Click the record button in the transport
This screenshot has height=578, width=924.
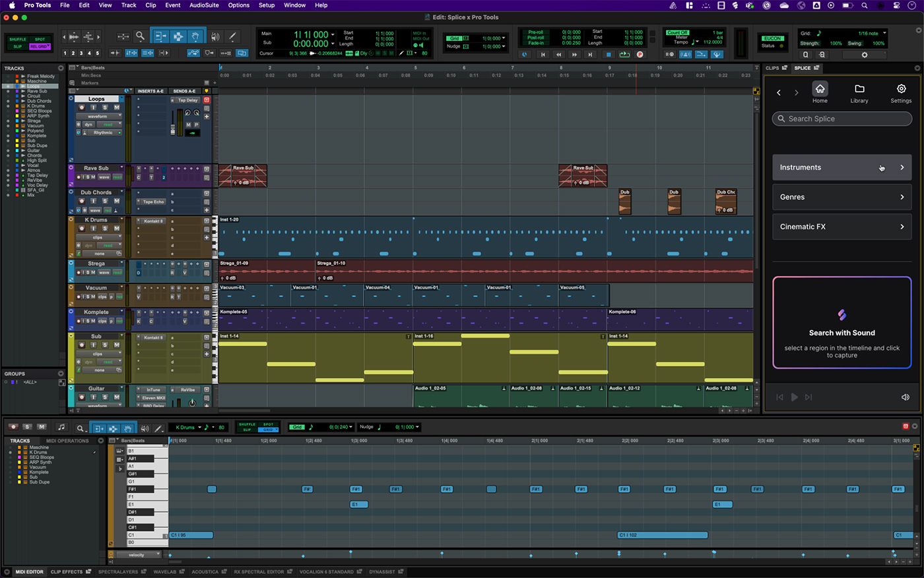pyautogui.click(x=640, y=55)
